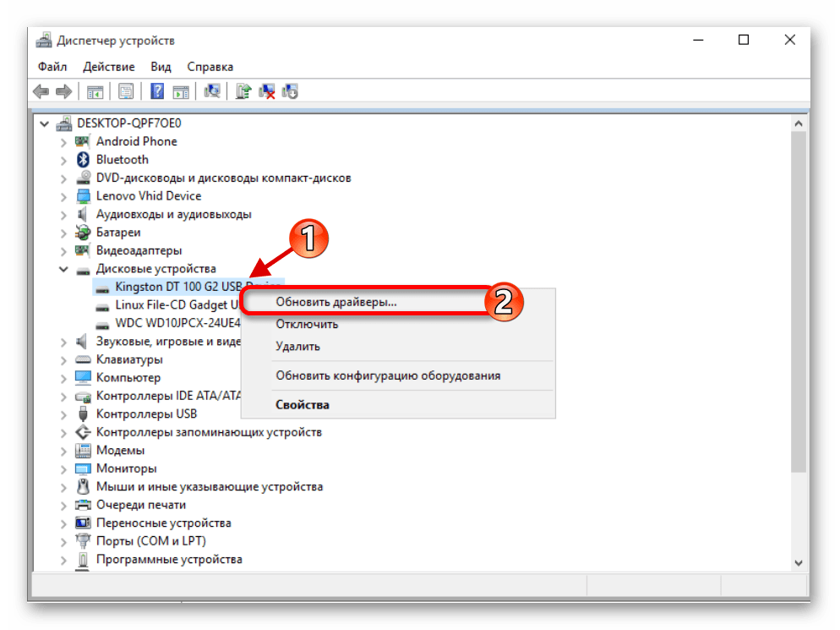Open the Действие menu
Screen dimensions: 840x630
109,67
